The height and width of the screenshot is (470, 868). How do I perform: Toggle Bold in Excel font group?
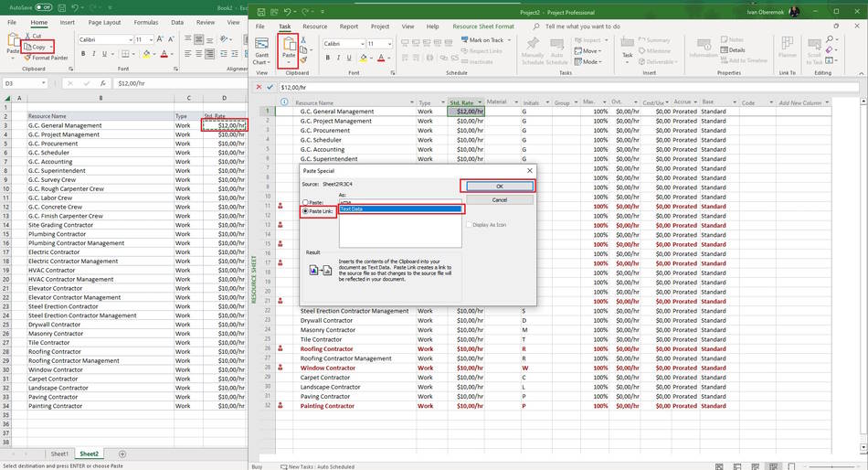83,54
